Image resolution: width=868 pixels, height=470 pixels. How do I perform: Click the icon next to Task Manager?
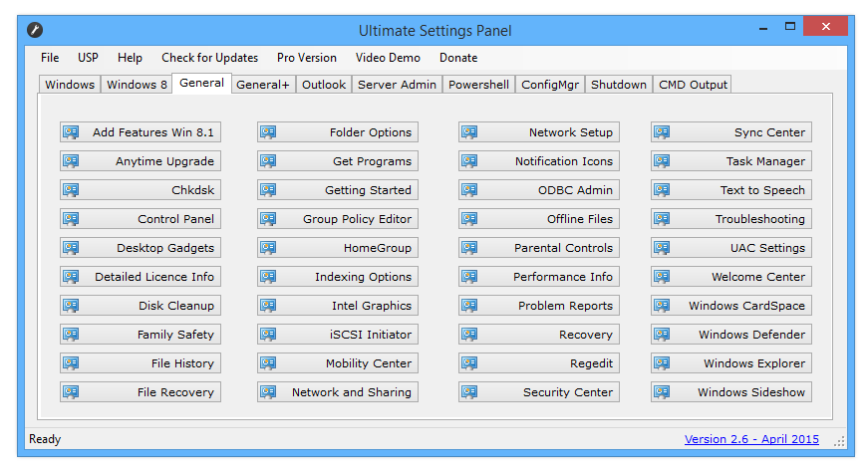click(x=662, y=161)
